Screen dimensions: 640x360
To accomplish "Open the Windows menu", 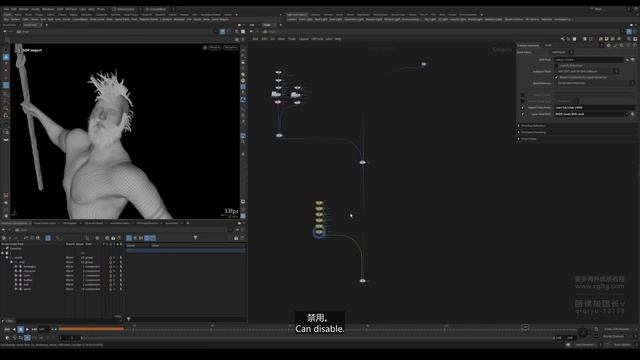I will [x=48, y=9].
